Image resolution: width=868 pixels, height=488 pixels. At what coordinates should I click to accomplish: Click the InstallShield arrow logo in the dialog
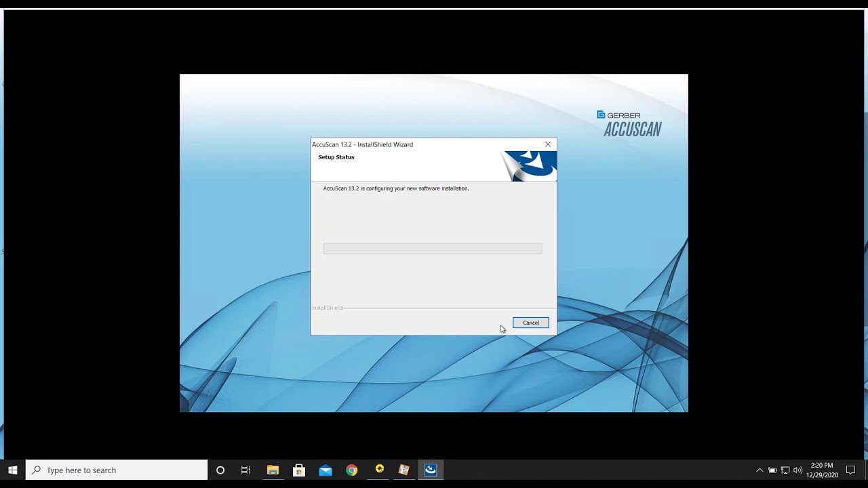pyautogui.click(x=529, y=166)
